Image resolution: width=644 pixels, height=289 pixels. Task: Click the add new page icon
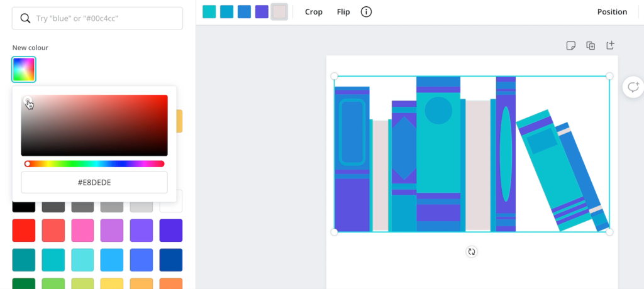pos(610,45)
